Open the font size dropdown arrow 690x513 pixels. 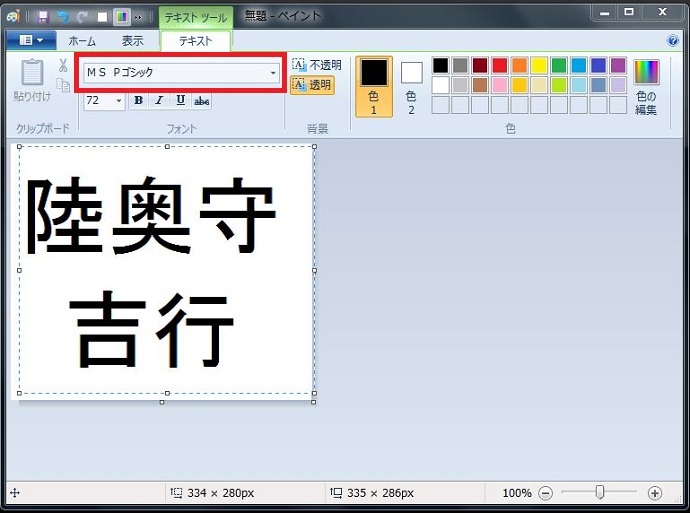tap(118, 101)
